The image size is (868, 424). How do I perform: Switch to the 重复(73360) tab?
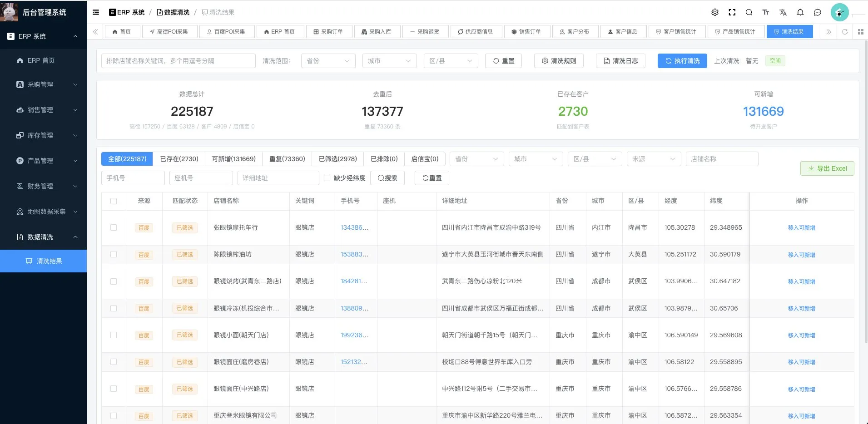287,159
